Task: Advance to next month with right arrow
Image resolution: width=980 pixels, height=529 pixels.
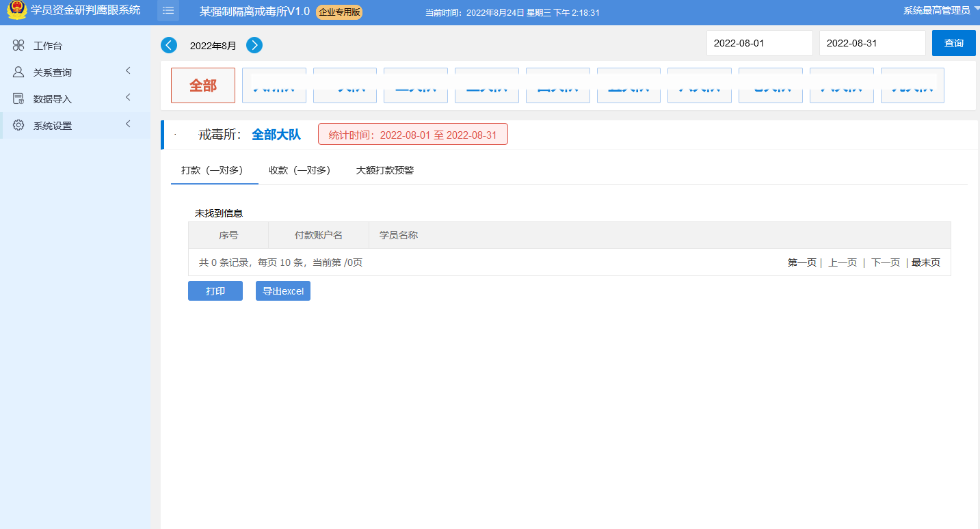Action: click(x=254, y=45)
